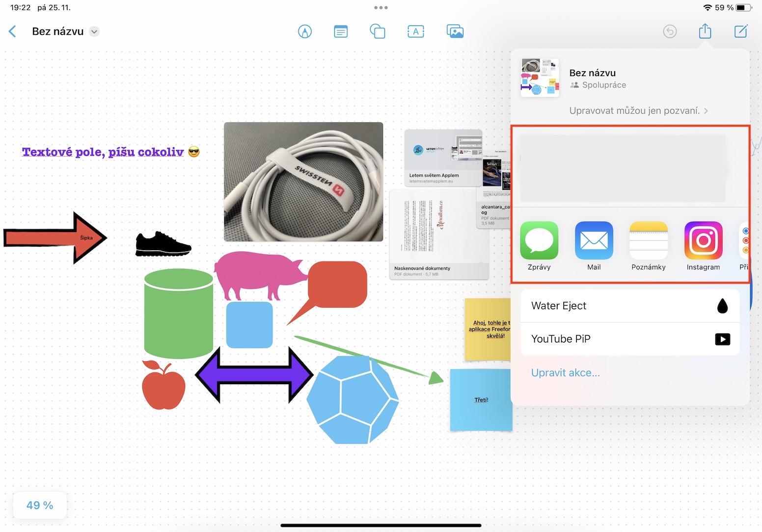762x532 pixels.
Task: Tap the undo button
Action: 670,31
